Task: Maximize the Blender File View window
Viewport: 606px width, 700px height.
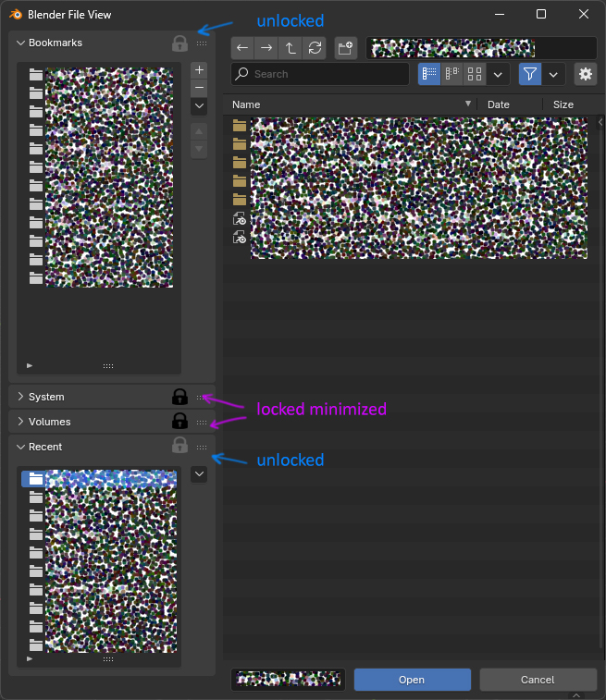Action: coord(541,14)
